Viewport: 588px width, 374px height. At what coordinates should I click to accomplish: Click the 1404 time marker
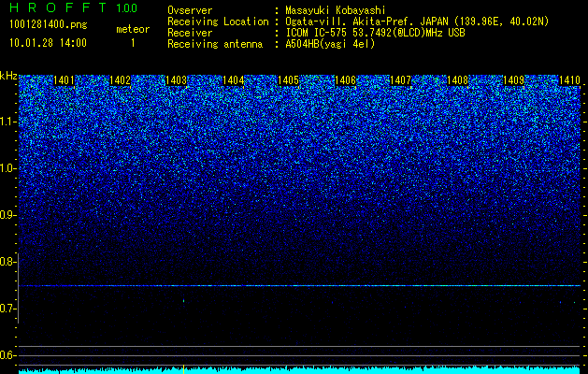pos(234,80)
